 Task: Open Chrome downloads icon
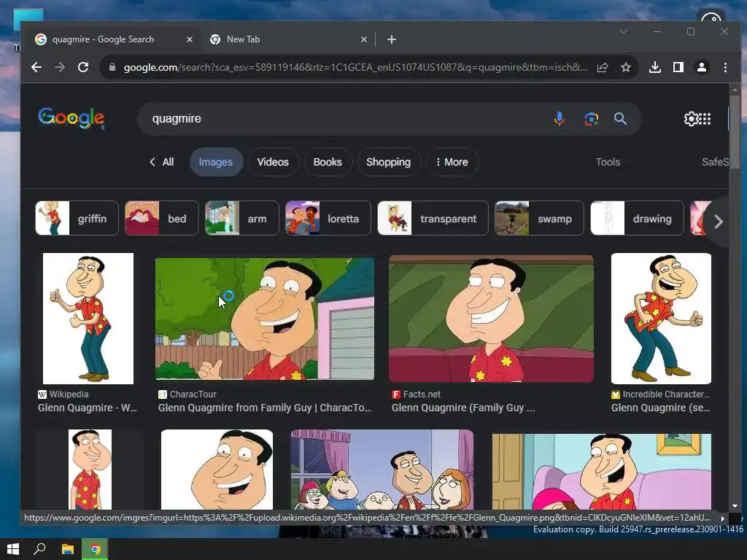coord(655,67)
